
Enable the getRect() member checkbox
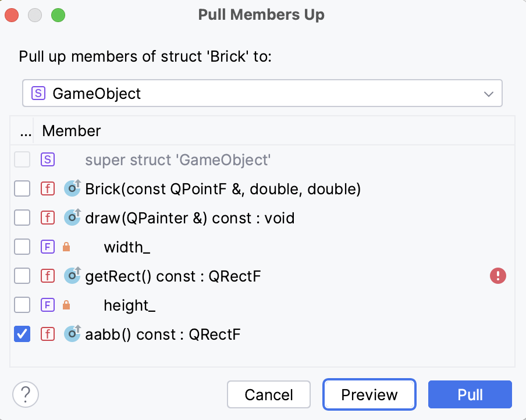[x=22, y=276]
